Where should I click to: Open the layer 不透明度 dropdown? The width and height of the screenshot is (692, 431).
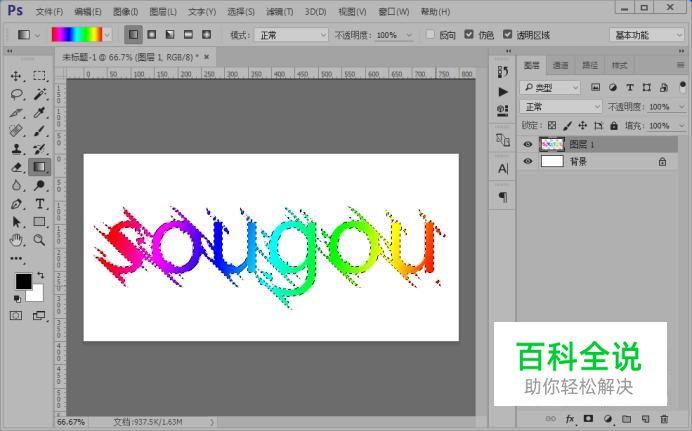tap(682, 107)
